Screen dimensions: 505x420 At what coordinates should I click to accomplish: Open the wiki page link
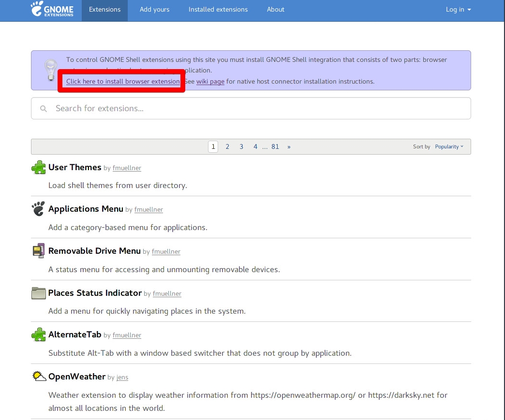tap(210, 81)
